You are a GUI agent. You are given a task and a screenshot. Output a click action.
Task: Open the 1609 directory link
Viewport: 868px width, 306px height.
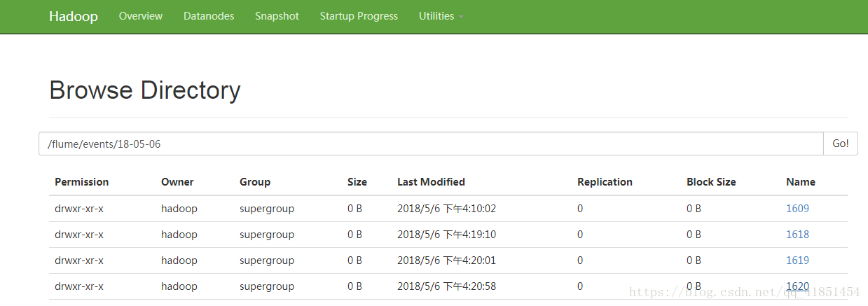pos(797,209)
